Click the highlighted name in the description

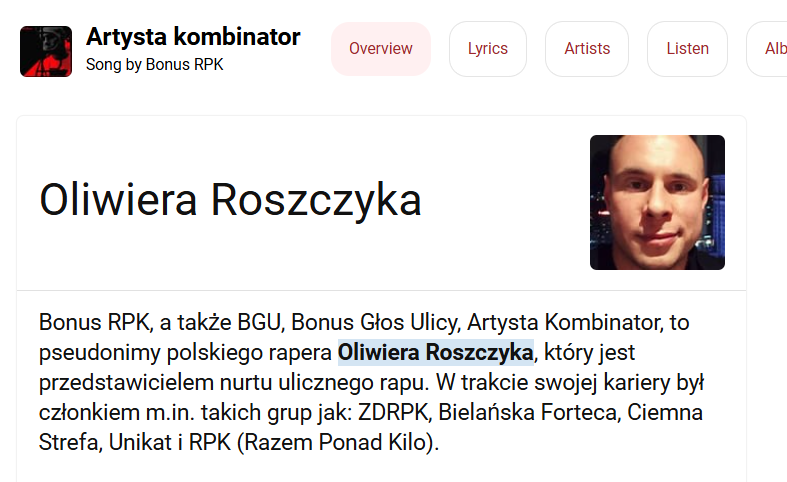[435, 353]
